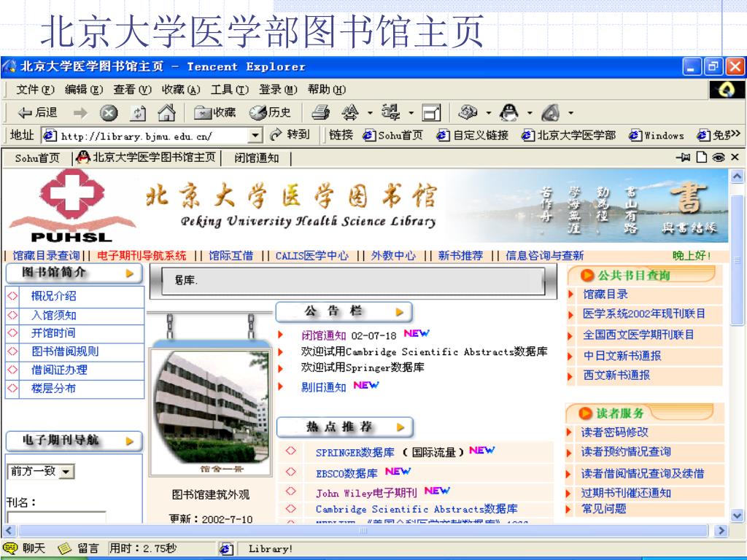Viewport: 747px width, 560px height.
Task: Click the 刊名 search input field
Action: (57, 518)
